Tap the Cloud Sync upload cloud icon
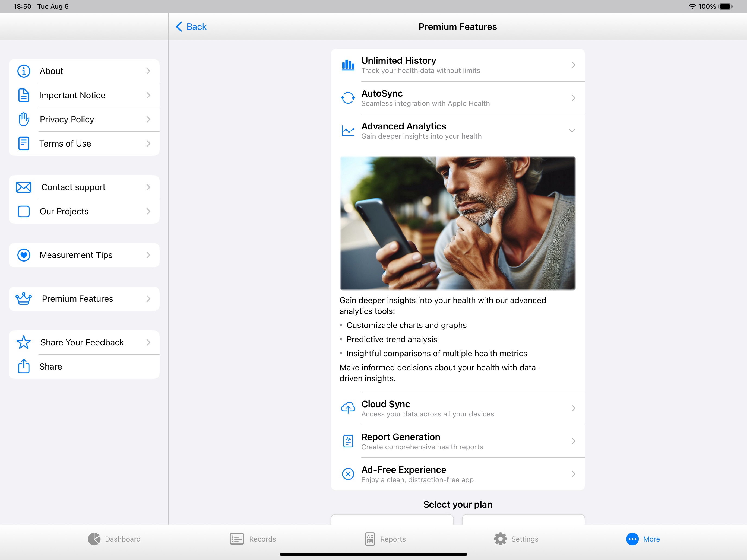Image resolution: width=747 pixels, height=560 pixels. pyautogui.click(x=348, y=408)
